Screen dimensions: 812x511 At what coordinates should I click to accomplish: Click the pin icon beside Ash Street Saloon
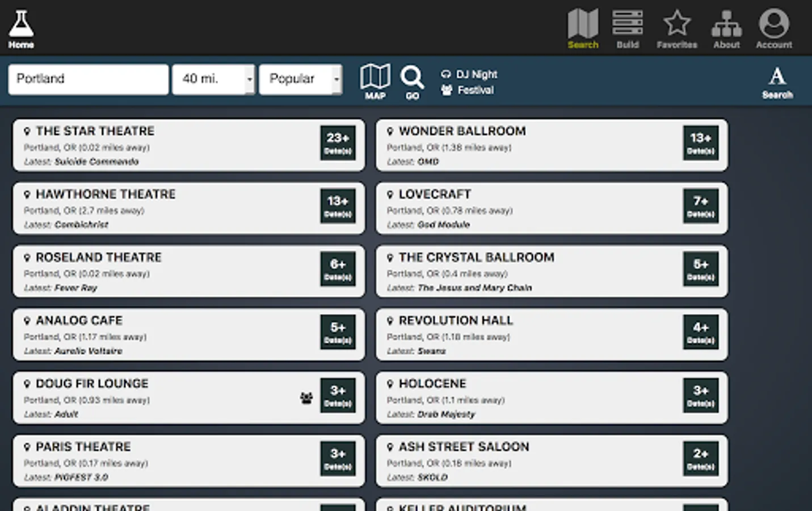coord(390,446)
